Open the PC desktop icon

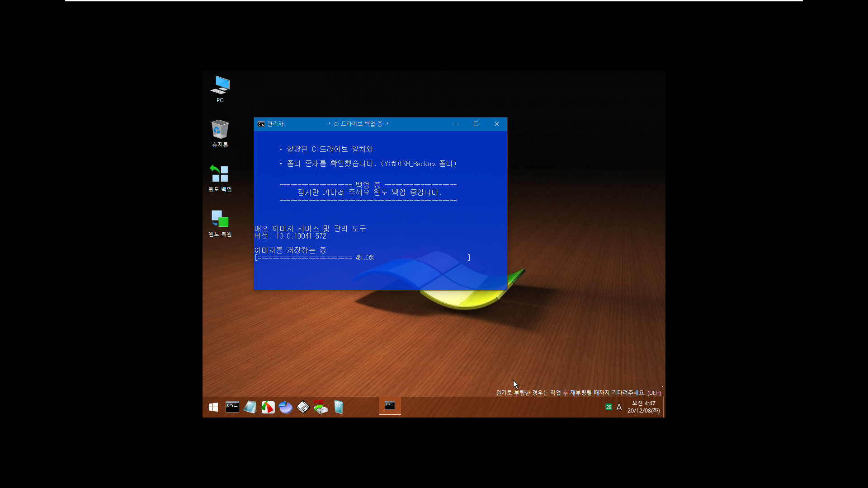tap(220, 89)
